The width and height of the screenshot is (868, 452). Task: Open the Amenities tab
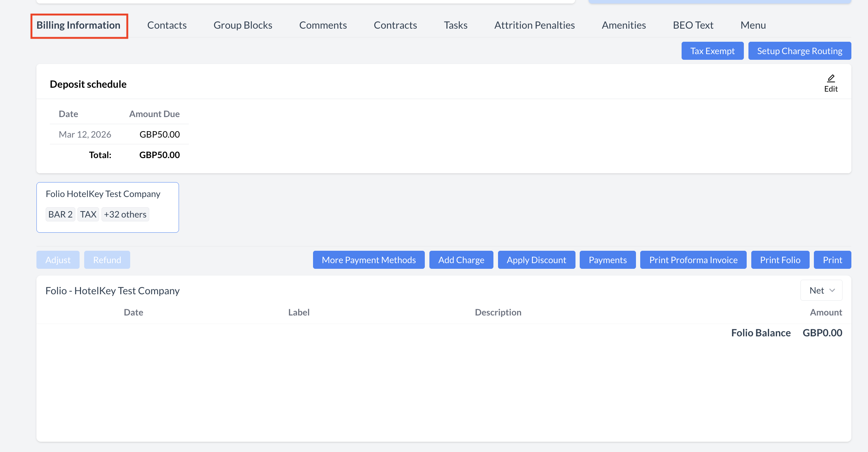[x=624, y=25]
